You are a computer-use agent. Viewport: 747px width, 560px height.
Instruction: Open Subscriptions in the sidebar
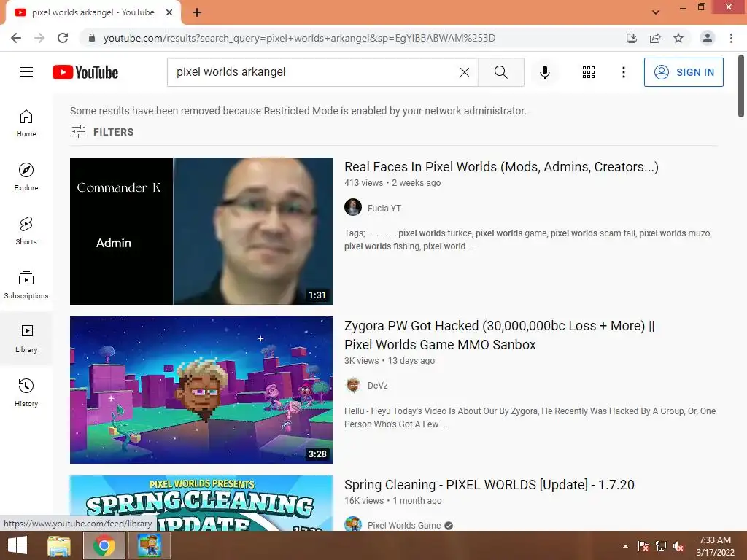pos(26,285)
